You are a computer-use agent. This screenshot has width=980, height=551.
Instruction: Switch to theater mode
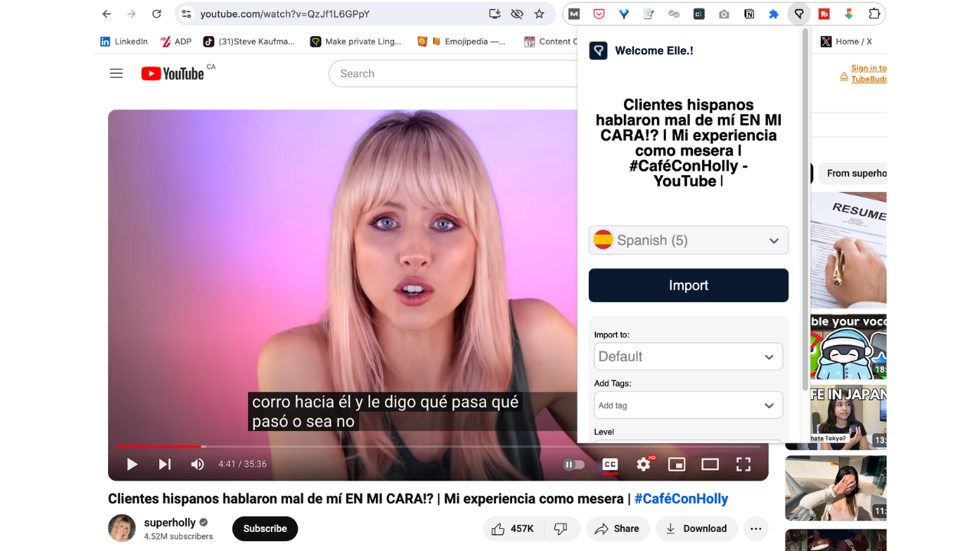pyautogui.click(x=710, y=464)
